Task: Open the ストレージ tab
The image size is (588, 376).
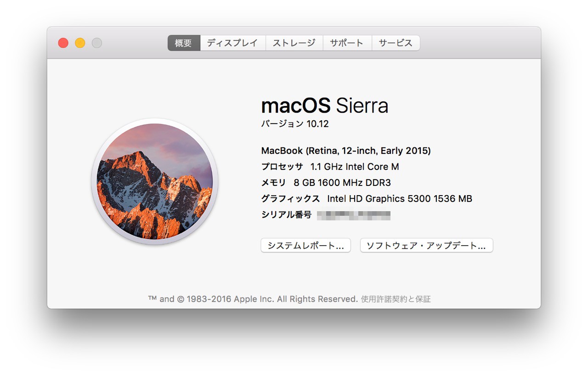Action: point(294,43)
